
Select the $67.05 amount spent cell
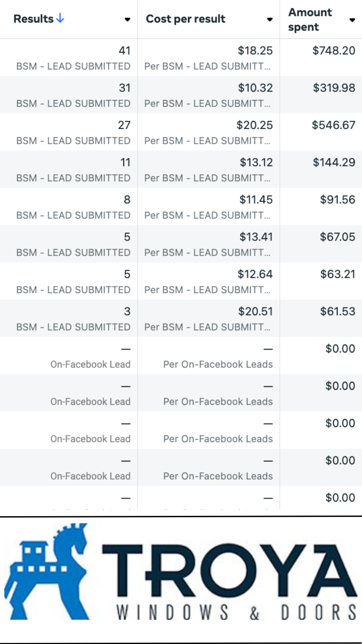[337, 237]
